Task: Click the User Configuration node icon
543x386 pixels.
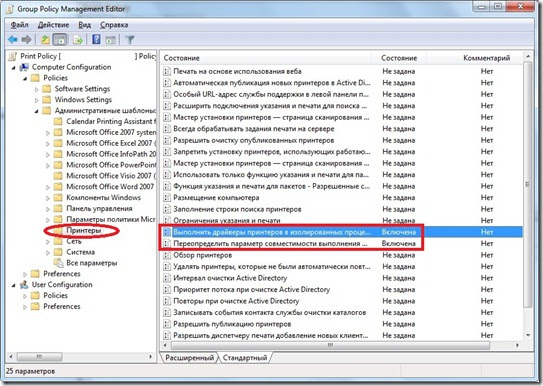Action: click(24, 285)
